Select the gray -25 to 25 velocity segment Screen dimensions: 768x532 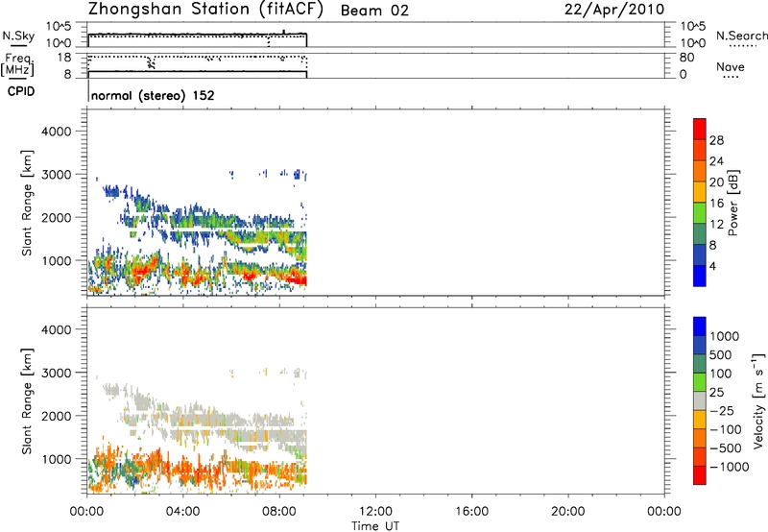700,400
